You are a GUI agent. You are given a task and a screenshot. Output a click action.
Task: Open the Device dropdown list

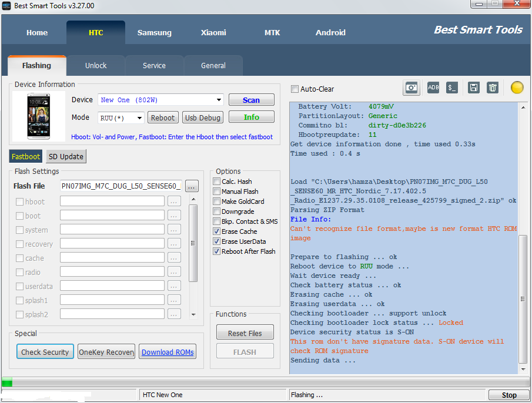click(x=219, y=100)
